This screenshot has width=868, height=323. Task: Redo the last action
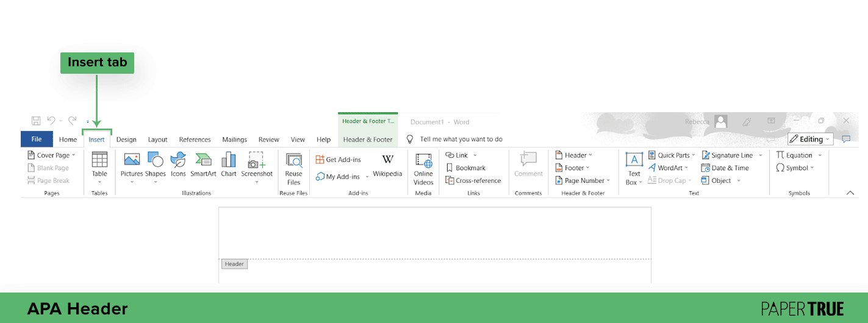72,121
